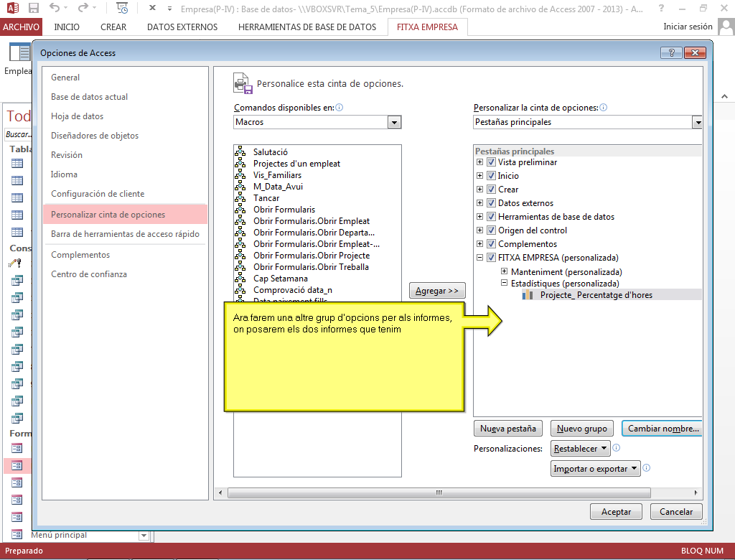
Task: Open HERRAMIENTAS DE BASE DE DATOS tab
Action: click(x=307, y=27)
